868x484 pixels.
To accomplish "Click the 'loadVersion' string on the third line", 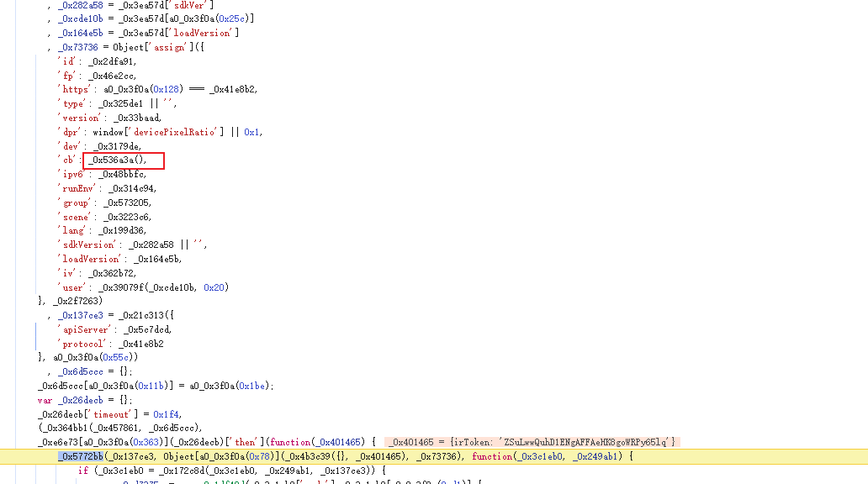I will point(200,33).
